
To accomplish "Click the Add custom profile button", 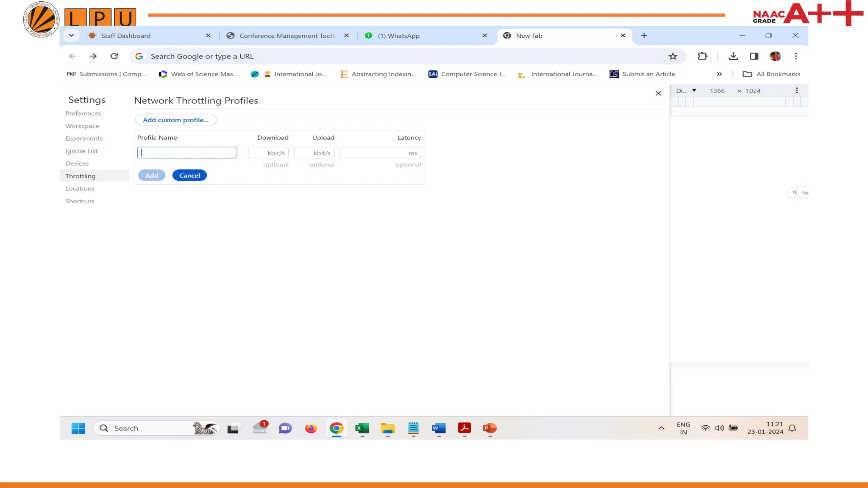I will [x=175, y=120].
